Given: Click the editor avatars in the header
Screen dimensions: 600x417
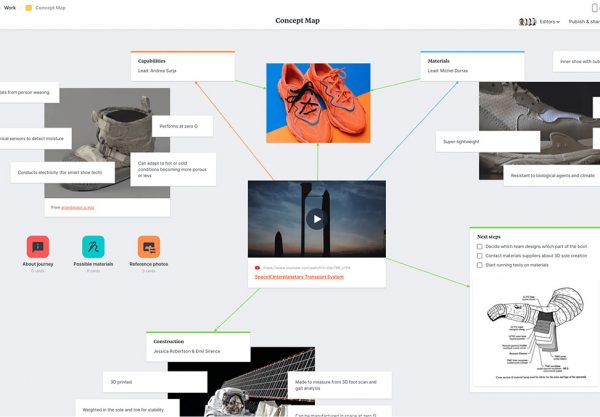Looking at the screenshot, I should (527, 22).
